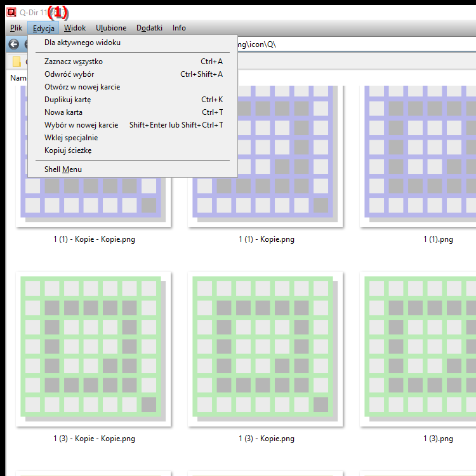The image size is (476, 476).
Task: Select green thumbnail of '1 (3).png'
Action: point(418,349)
